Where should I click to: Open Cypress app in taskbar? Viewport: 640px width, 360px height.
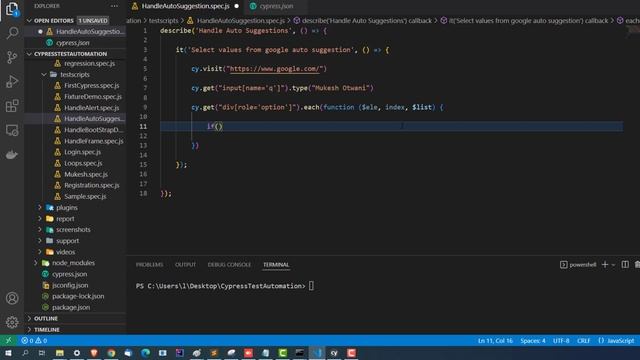[334, 353]
